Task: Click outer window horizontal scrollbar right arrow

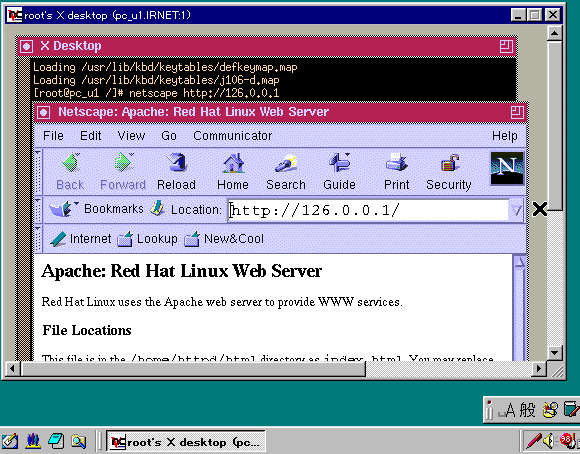Action: click(539, 369)
